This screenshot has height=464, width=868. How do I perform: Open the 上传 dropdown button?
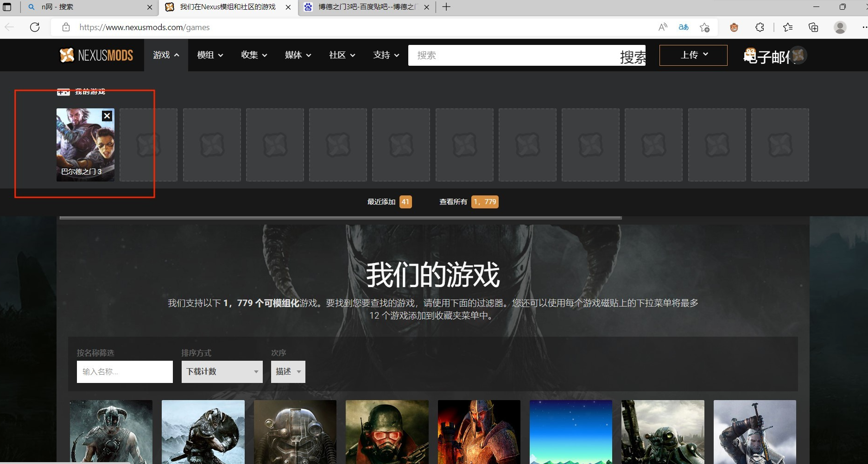coord(693,55)
